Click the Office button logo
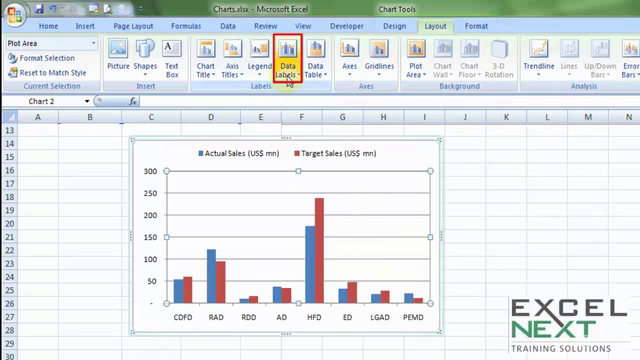Image resolution: width=640 pixels, height=360 pixels. click(15, 15)
